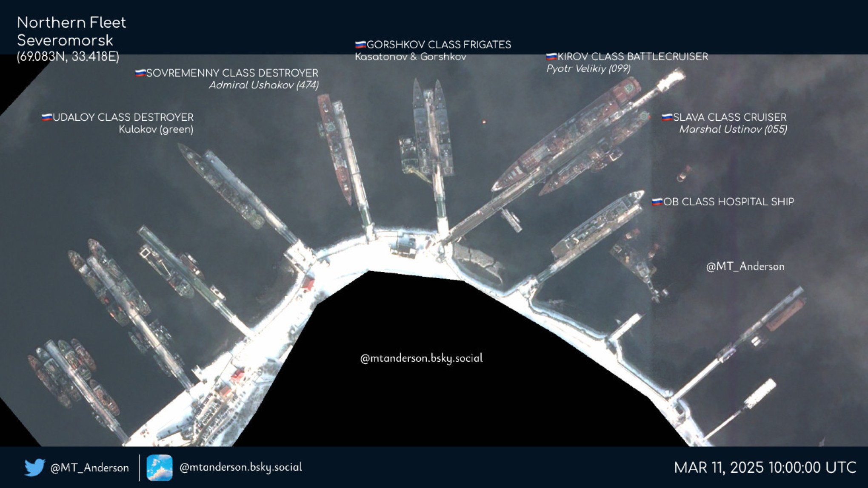Click the Russian flag beside SLAVA CLASS CRUISER
This screenshot has width=868, height=488.
pyautogui.click(x=668, y=118)
